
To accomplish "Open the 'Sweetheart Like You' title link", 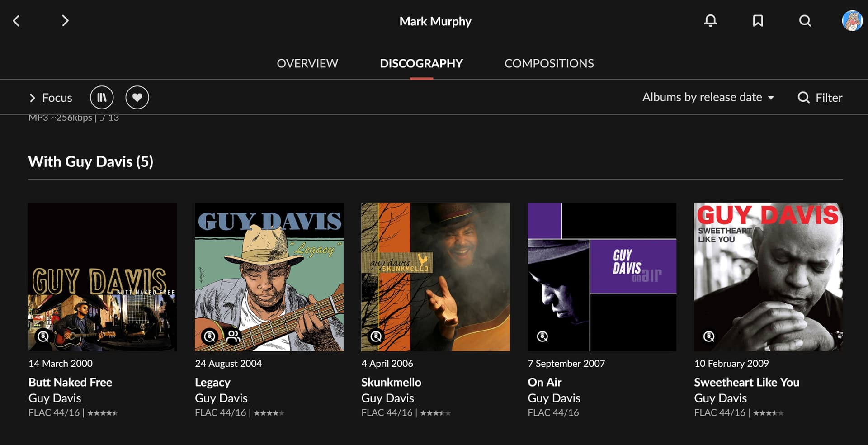I will 746,382.
